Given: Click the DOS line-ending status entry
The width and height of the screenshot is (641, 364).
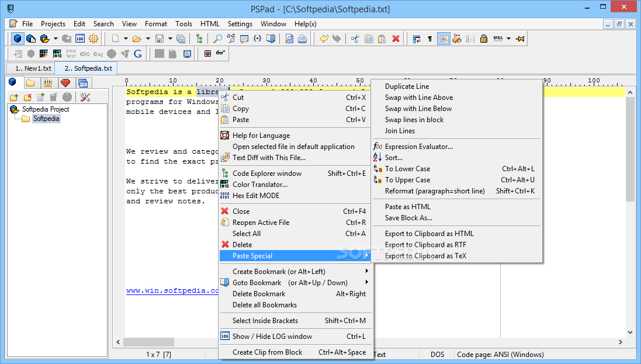Looking at the screenshot, I should click(x=437, y=355).
